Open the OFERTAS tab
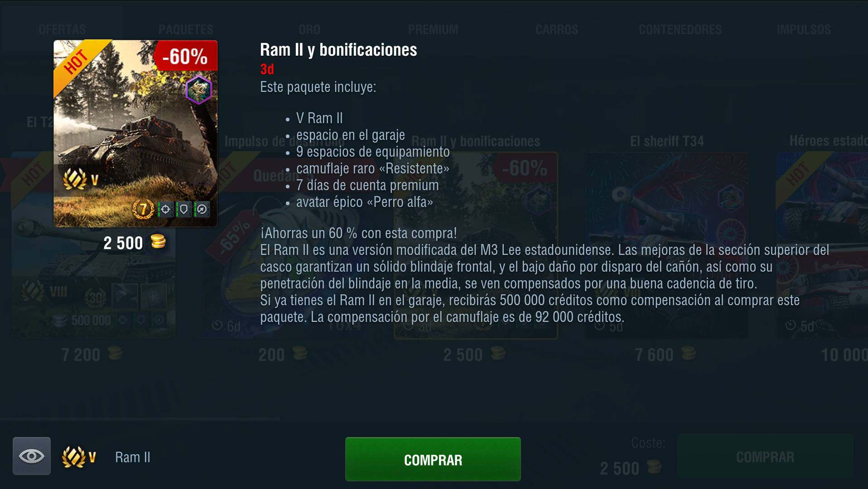This screenshot has height=489, width=868. point(62,30)
